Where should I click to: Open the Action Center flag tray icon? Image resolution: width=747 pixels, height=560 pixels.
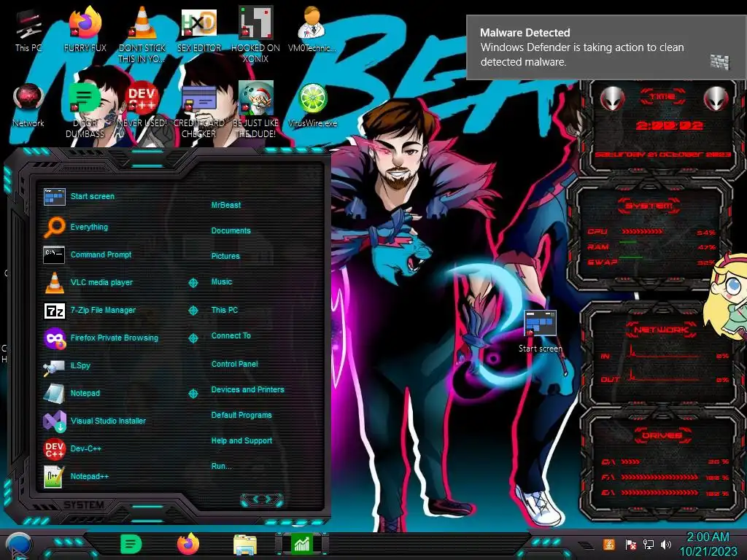(x=630, y=544)
